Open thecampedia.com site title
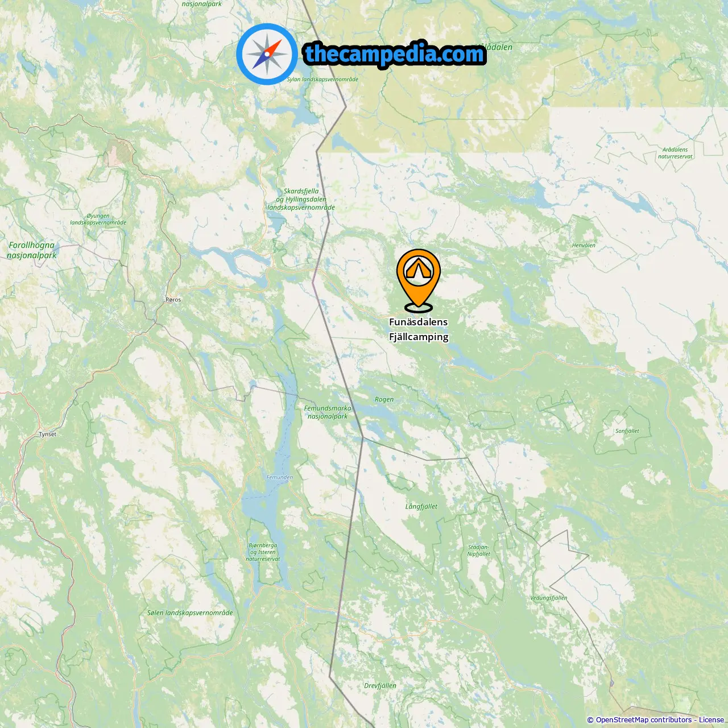This screenshot has width=728, height=728. pyautogui.click(x=395, y=54)
